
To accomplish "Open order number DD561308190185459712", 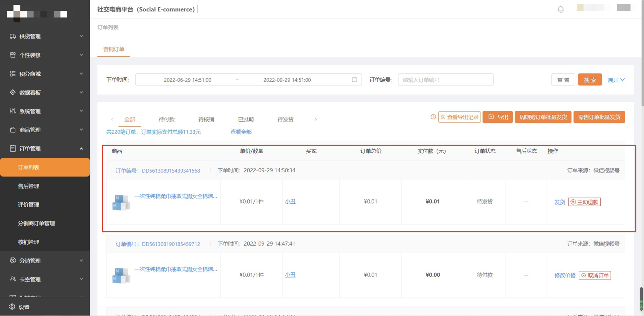I will 171,244.
